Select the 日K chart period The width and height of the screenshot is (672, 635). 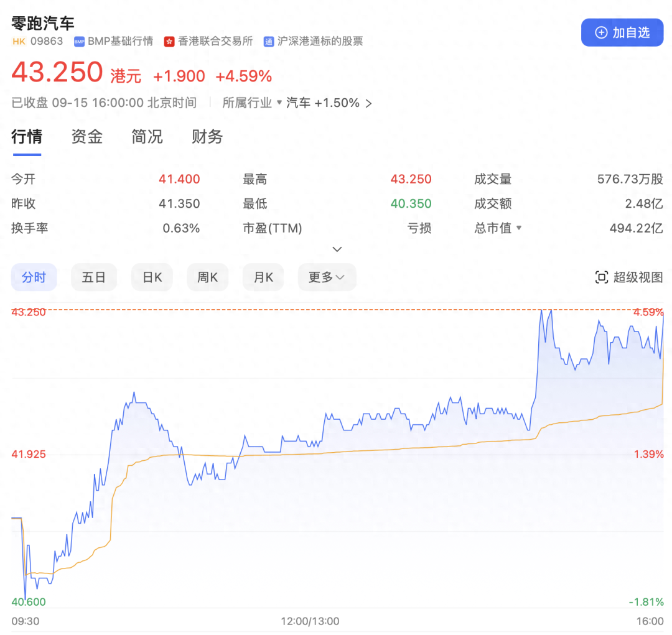[152, 277]
